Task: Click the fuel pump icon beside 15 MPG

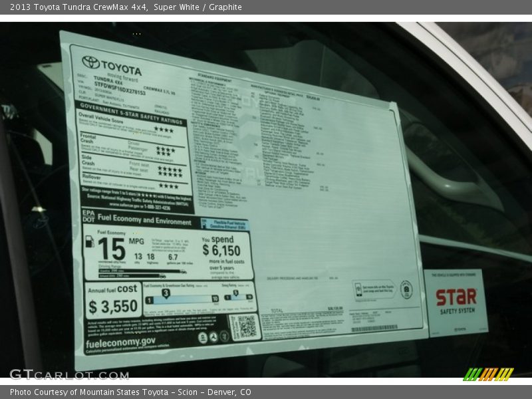Action: click(90, 241)
